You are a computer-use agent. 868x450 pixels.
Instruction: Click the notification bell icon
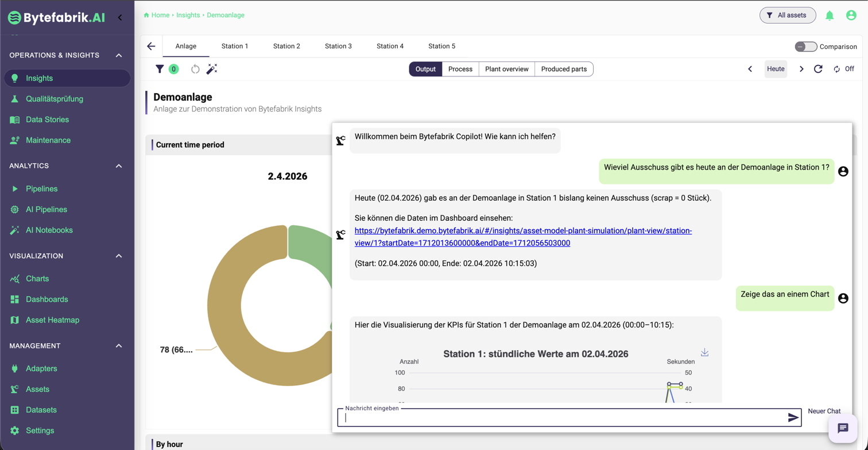(830, 16)
